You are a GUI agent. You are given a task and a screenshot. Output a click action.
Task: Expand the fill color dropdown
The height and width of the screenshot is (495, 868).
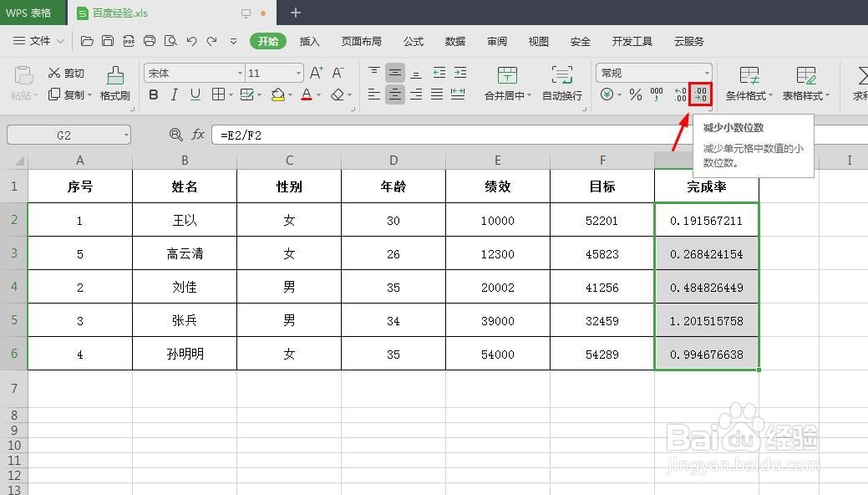(292, 94)
